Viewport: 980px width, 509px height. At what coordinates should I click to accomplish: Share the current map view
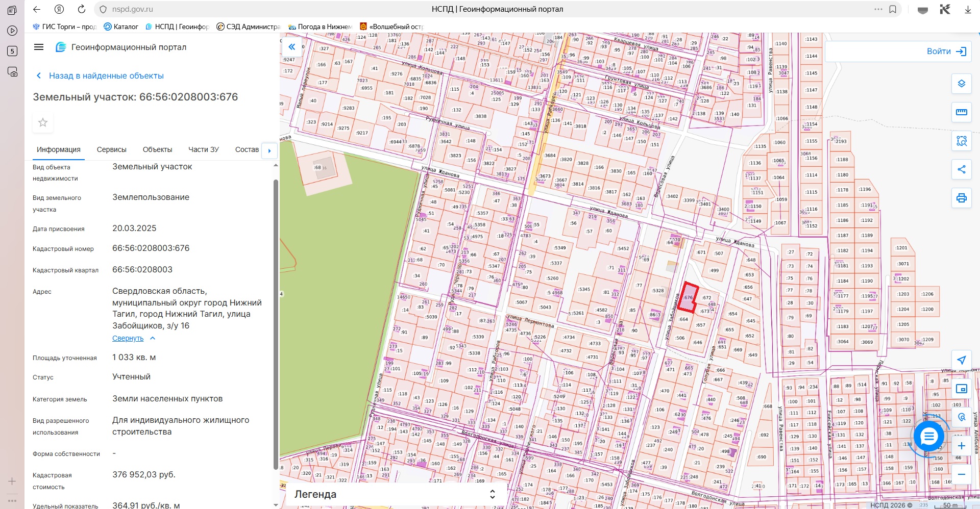[x=961, y=169]
